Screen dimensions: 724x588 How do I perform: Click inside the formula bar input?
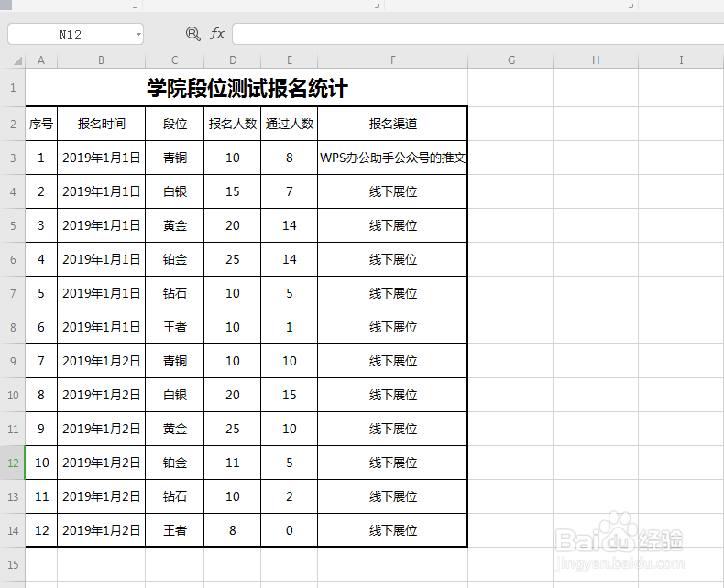click(x=477, y=35)
